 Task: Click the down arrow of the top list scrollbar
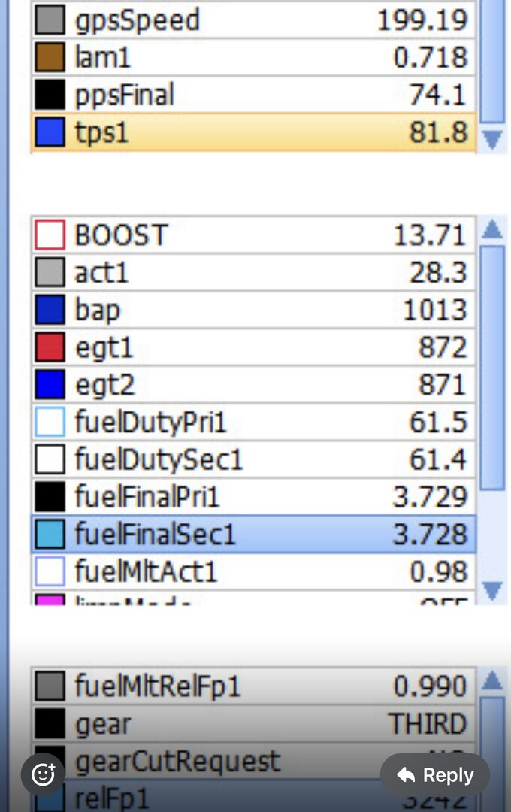point(492,139)
